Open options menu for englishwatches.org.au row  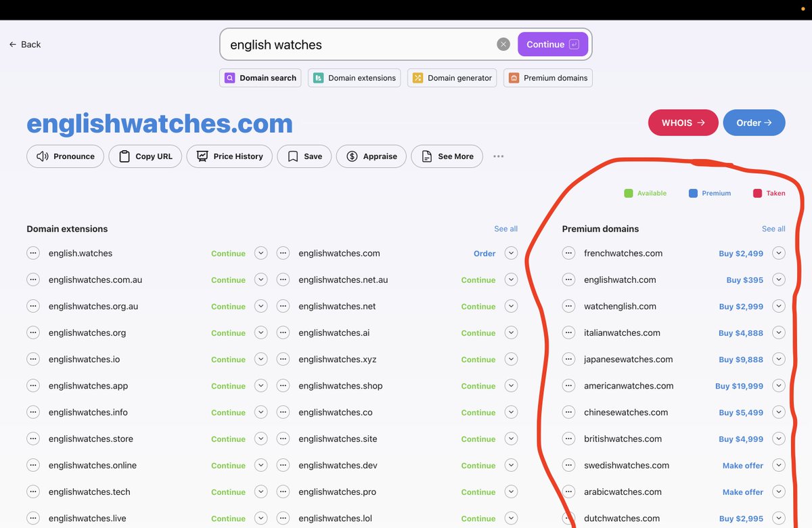33,306
